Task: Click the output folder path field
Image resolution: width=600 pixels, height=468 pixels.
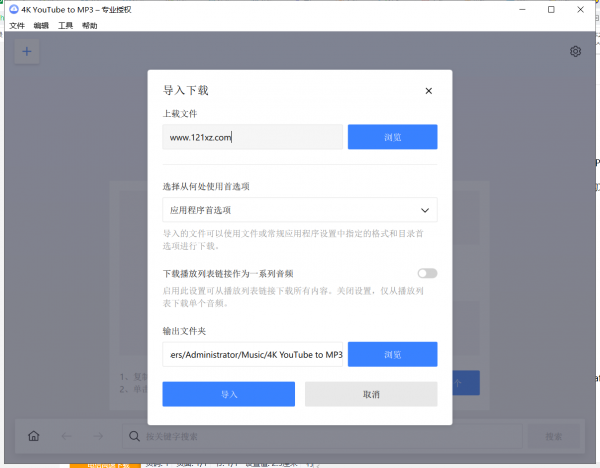Action: pos(252,354)
